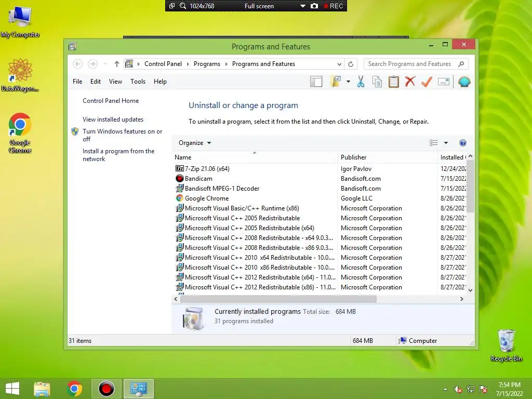Click Control Panel Home link

point(111,101)
